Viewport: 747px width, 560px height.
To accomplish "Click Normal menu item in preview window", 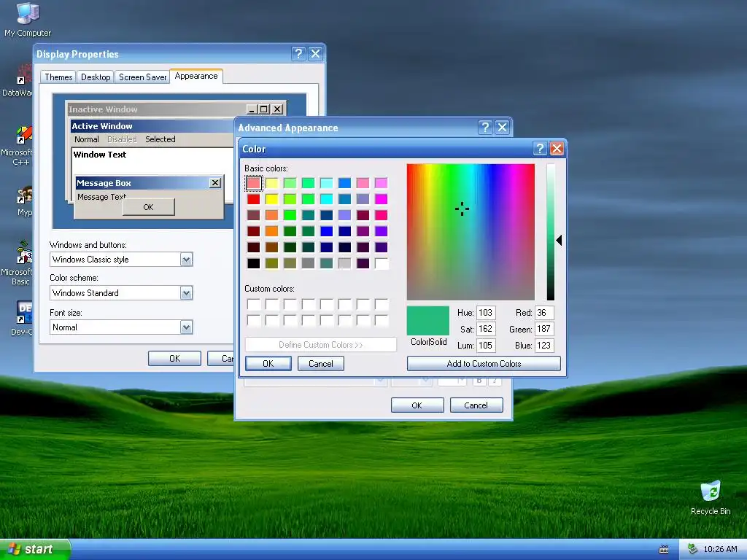I will [86, 139].
